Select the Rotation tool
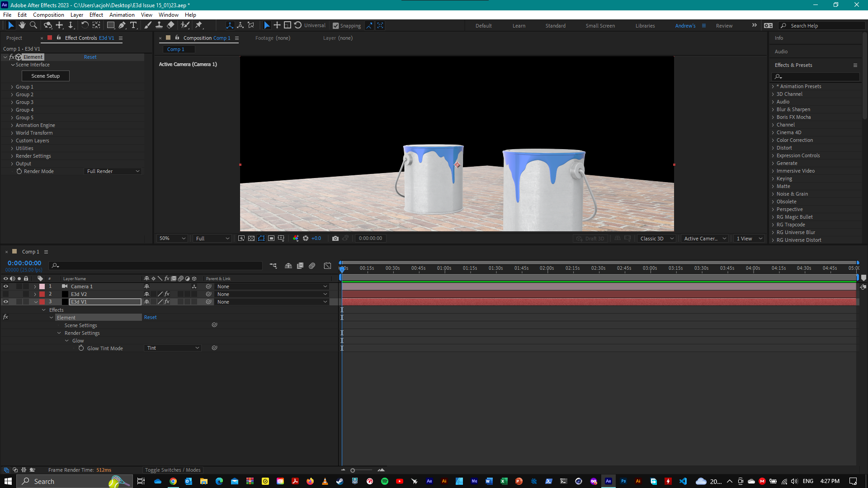The width and height of the screenshot is (868, 488). point(85,25)
